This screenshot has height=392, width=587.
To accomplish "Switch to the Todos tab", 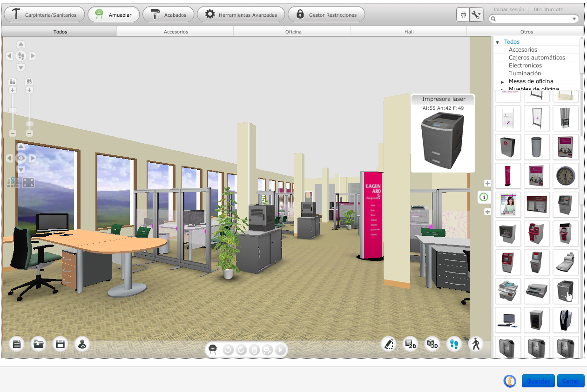I will 60,32.
